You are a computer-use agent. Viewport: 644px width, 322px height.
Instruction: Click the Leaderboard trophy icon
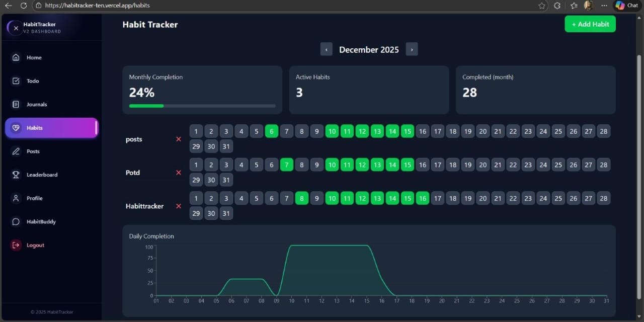click(17, 175)
